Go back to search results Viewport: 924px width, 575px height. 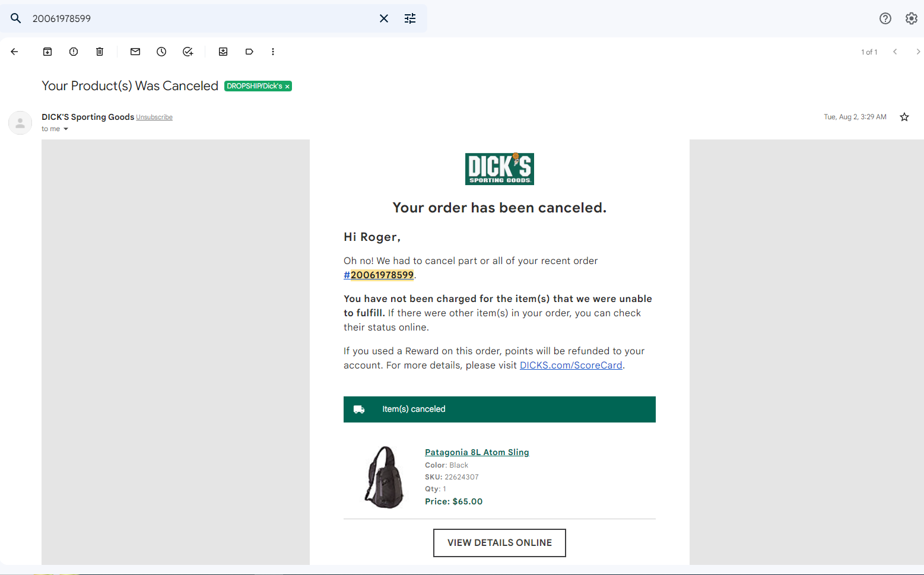(15, 52)
